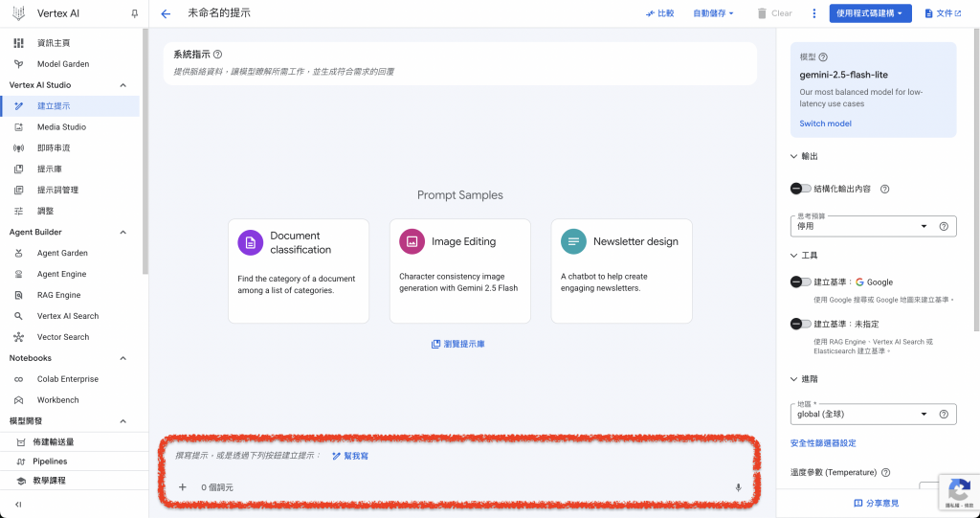Click the help icon in 思考預算 field

click(x=944, y=227)
